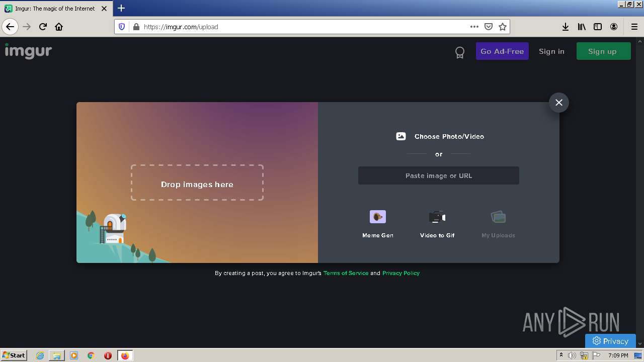This screenshot has height=362, width=644.
Task: Go to the browser home page icon
Action: pos(59,27)
